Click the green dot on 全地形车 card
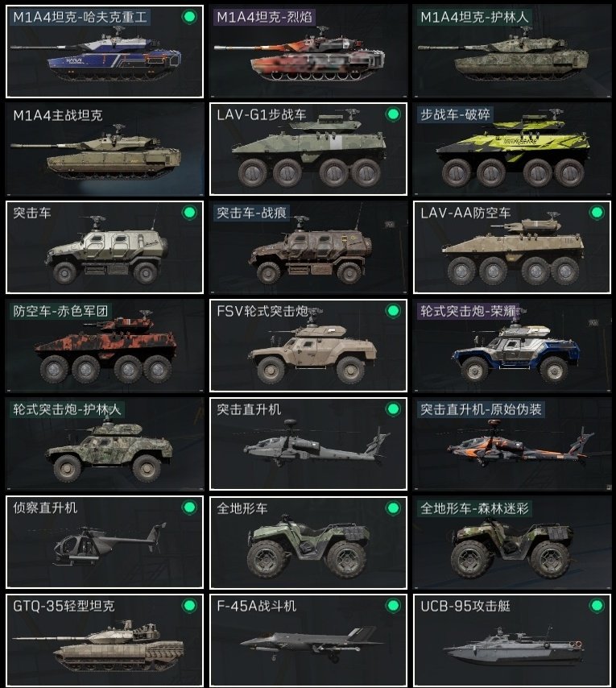The image size is (616, 688). tap(393, 508)
